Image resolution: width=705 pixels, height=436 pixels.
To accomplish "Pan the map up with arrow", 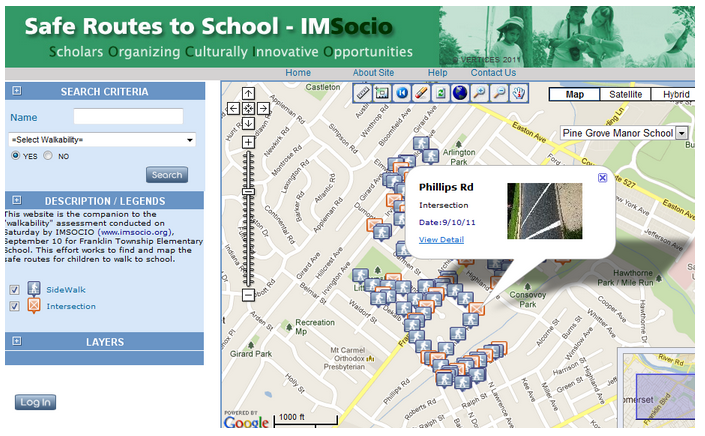I will pos(248,93).
